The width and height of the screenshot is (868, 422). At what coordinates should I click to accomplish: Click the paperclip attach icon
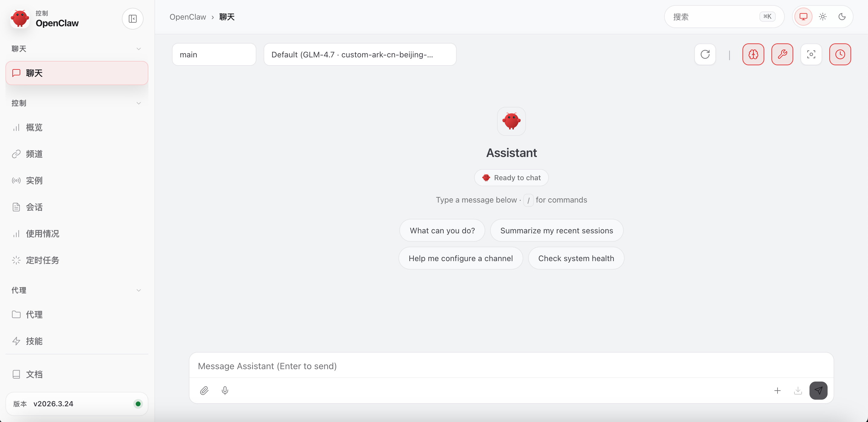[204, 391]
